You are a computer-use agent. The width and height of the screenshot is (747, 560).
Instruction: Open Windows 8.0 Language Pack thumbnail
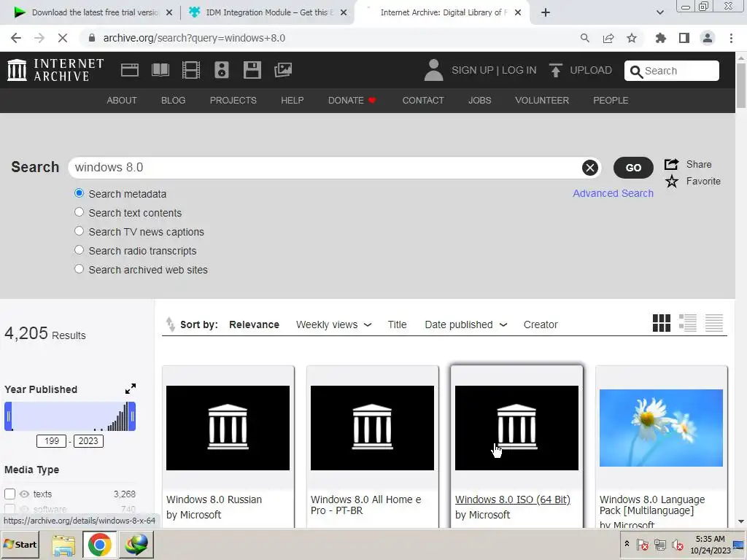(661, 427)
